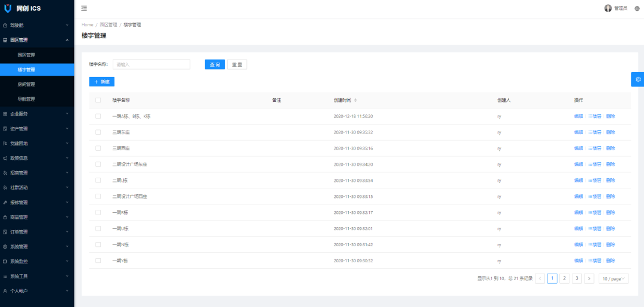Go to page 2 in pagination
Screen dimensions: 644x307
click(x=565, y=278)
